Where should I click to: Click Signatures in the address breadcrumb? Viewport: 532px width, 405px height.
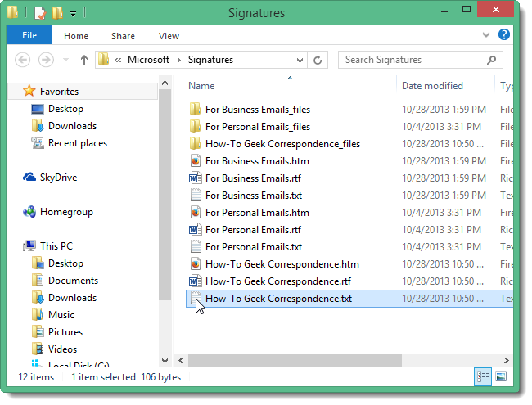point(210,60)
